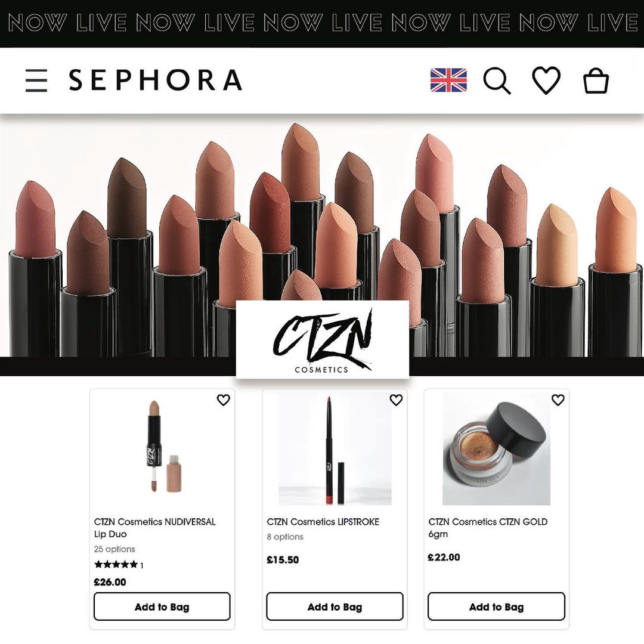The image size is (644, 644).
Task: Open the CTZN GOLD pot image
Action: (496, 448)
